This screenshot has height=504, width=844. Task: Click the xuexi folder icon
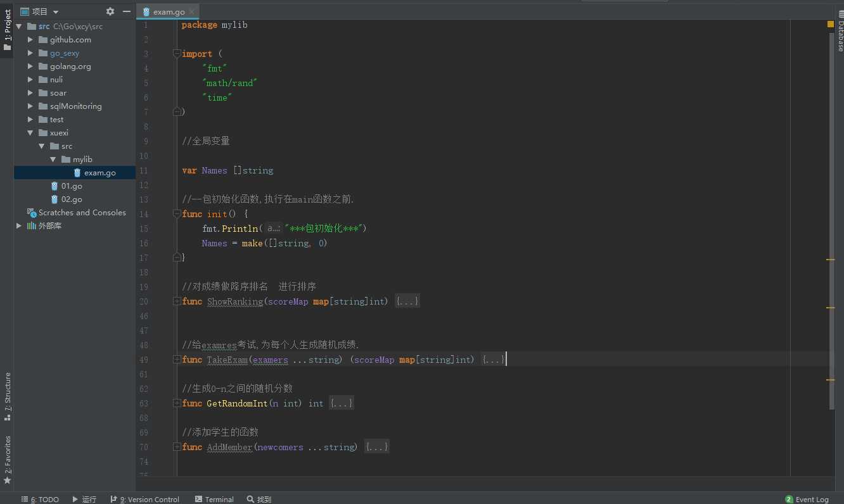(43, 133)
